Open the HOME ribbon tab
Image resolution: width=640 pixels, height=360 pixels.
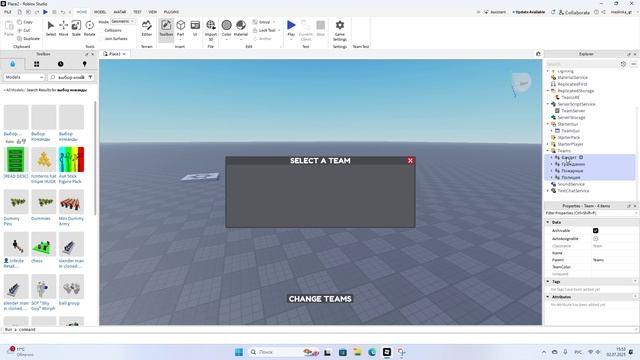tap(82, 12)
